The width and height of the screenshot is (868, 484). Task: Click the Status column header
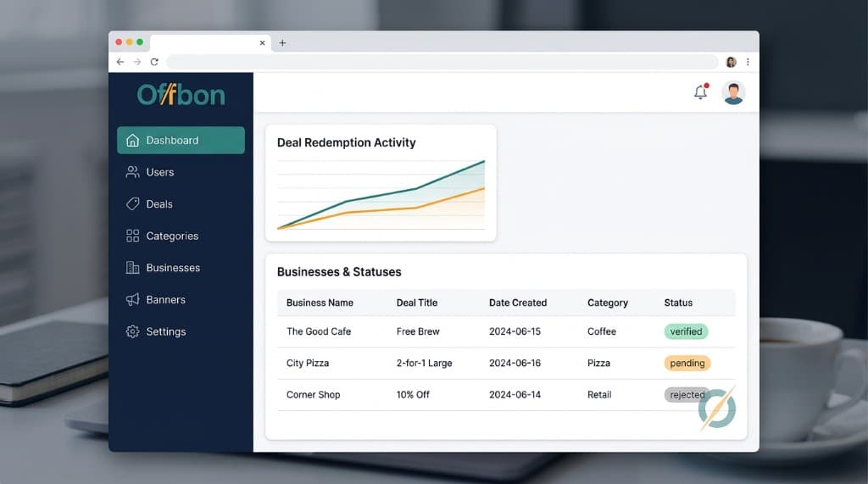(x=678, y=303)
